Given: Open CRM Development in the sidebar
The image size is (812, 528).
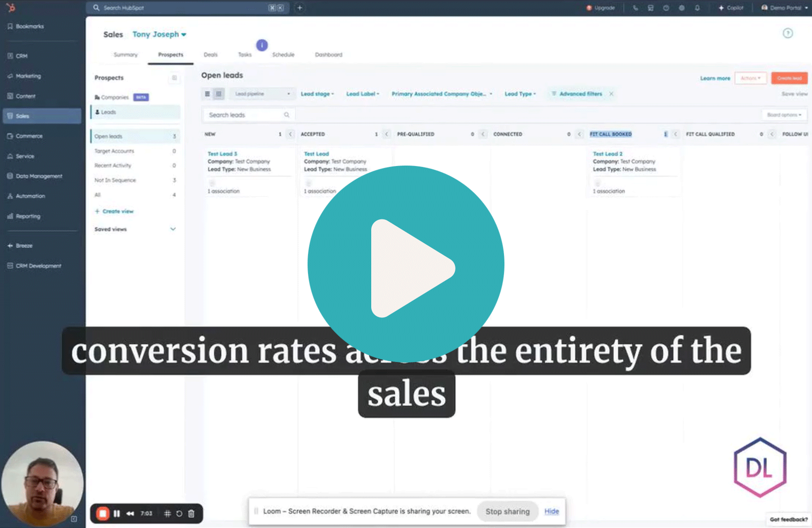Looking at the screenshot, I should [x=34, y=266].
